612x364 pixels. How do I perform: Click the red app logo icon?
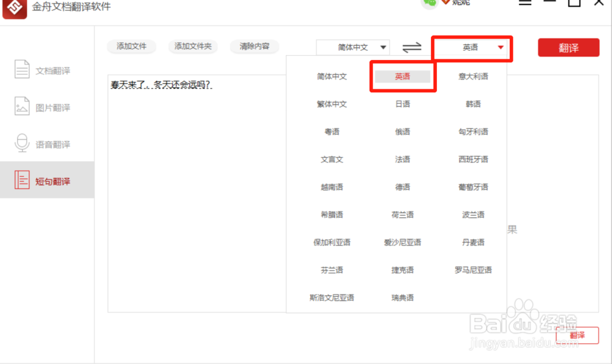(x=15, y=8)
